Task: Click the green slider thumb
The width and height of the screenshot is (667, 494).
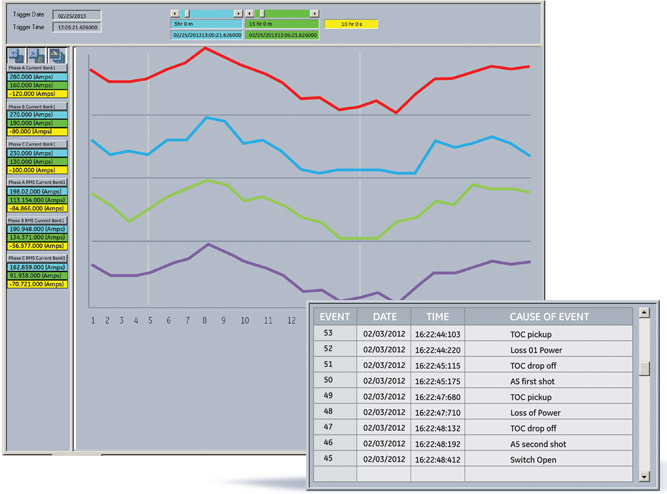Action: tap(262, 13)
